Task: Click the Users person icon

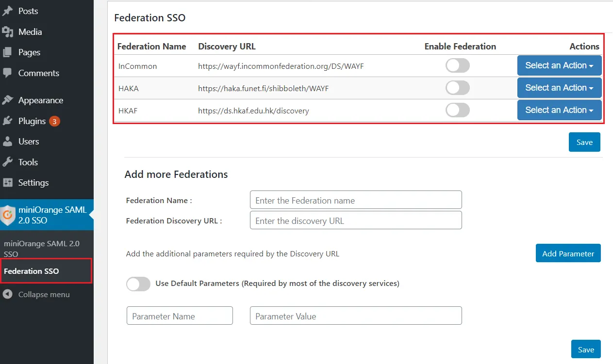Action: tap(7, 142)
